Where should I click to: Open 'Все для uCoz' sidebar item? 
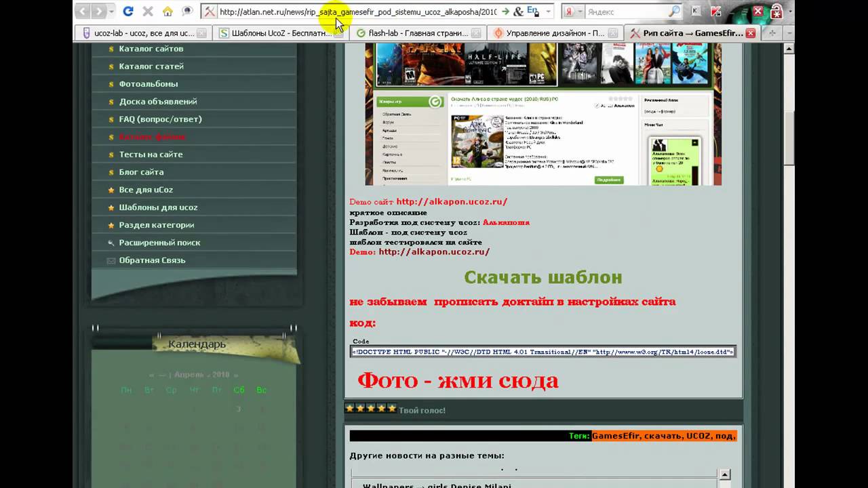point(146,190)
